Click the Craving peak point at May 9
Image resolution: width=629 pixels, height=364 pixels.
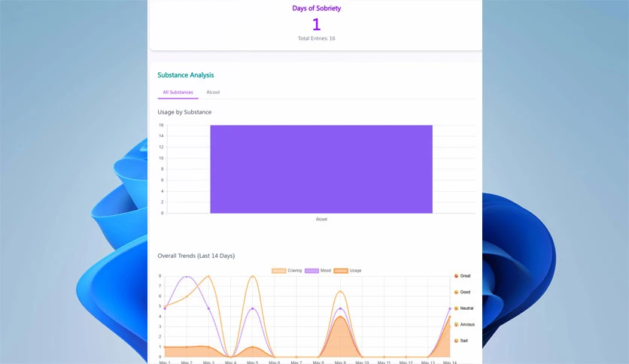pos(340,292)
